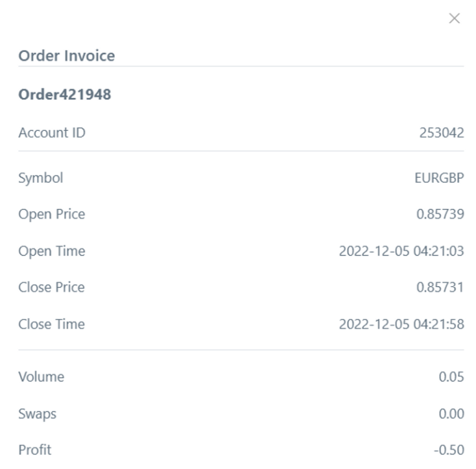Click the Close Time label

[51, 324]
